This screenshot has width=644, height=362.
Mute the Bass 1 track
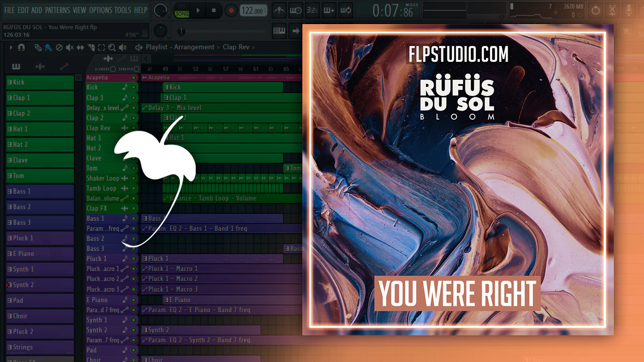pyautogui.click(x=133, y=218)
